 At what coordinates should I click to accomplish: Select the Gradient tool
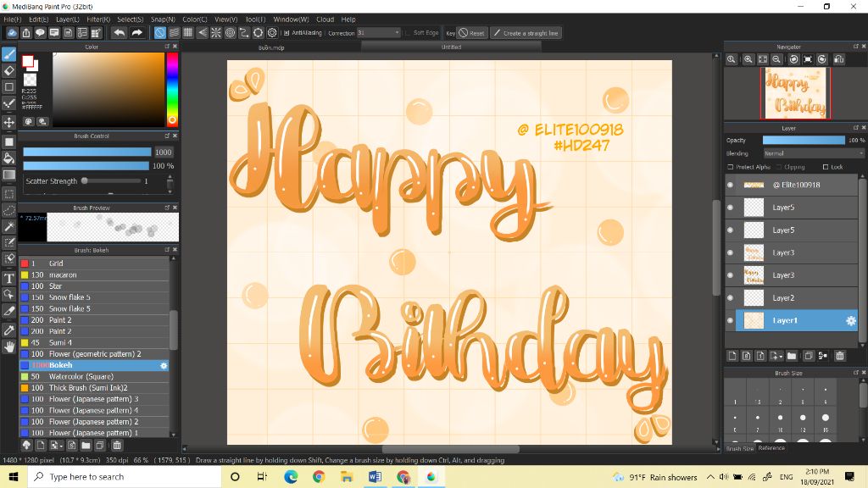click(8, 175)
